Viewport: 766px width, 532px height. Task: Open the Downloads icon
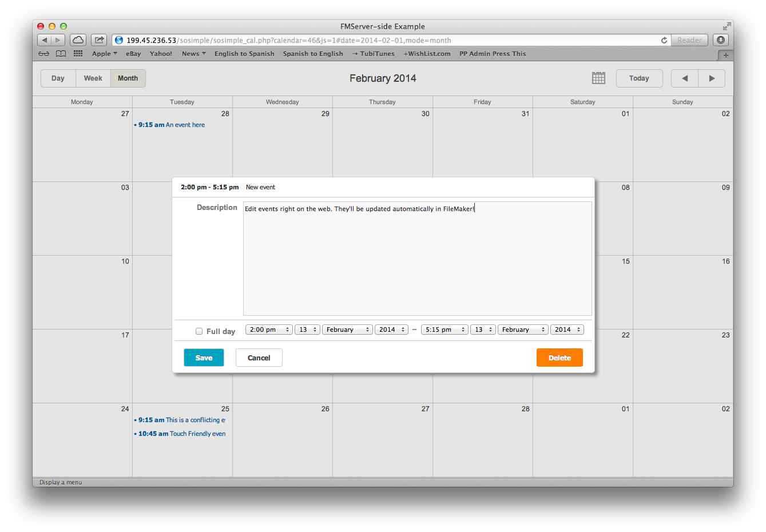pyautogui.click(x=720, y=40)
